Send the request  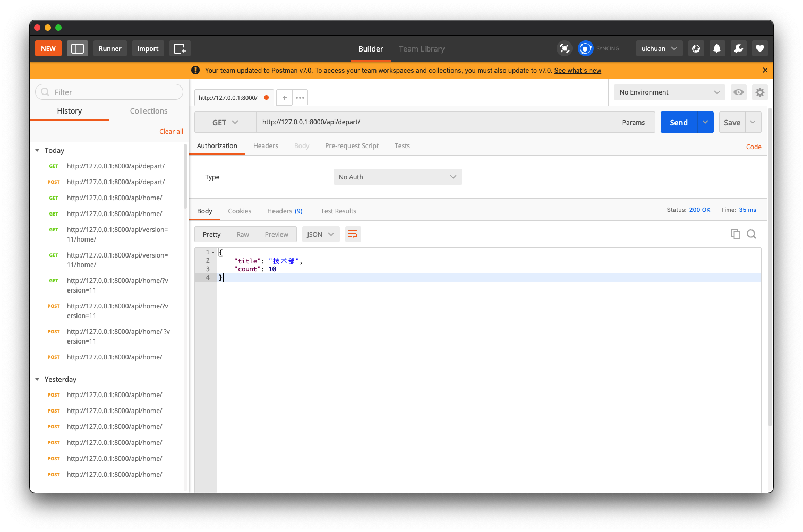[679, 122]
